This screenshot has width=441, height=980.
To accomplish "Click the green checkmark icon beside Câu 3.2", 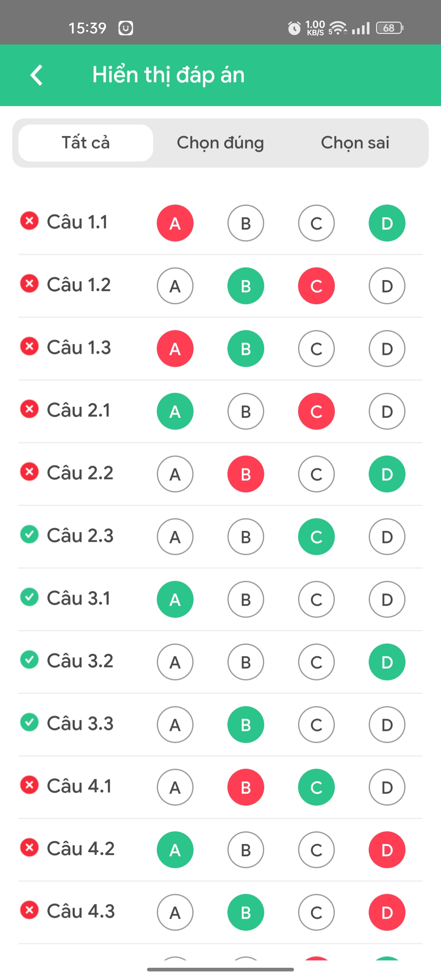I will tap(29, 660).
